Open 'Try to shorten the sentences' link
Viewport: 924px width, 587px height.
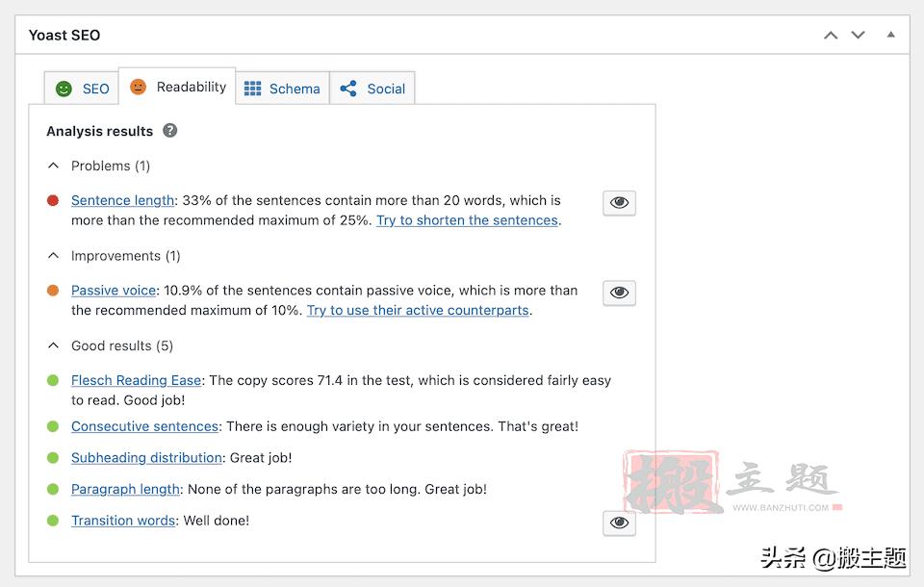(467, 220)
